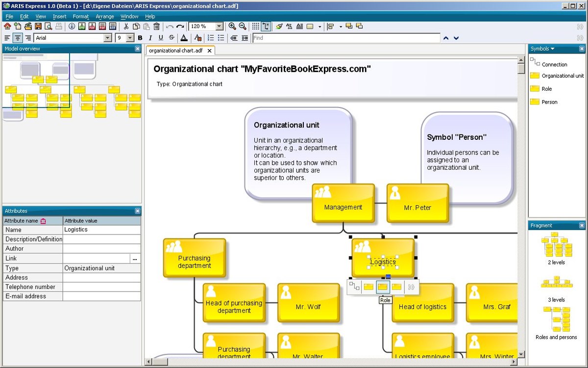Open the font color picker
588x368 pixels.
coord(184,38)
